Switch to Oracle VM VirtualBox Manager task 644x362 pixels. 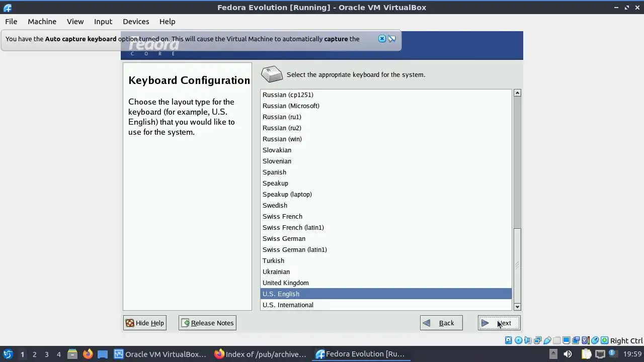coord(160,354)
